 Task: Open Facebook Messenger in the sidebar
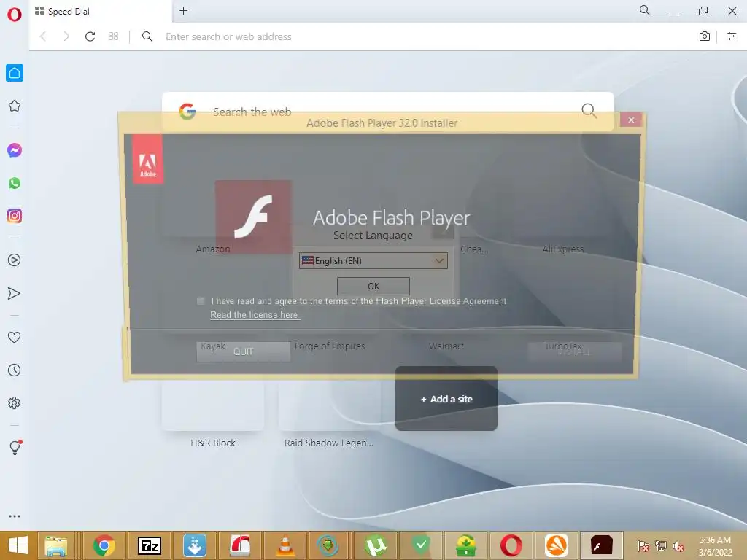15,150
